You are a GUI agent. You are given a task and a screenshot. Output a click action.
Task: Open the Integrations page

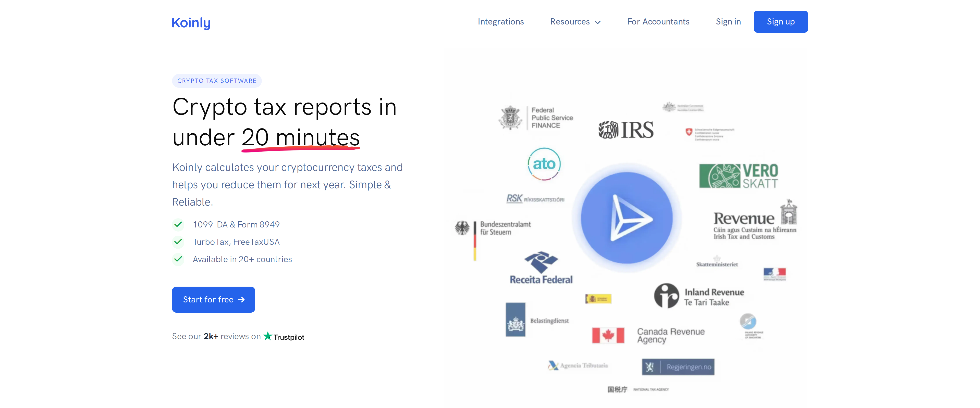click(x=501, y=22)
